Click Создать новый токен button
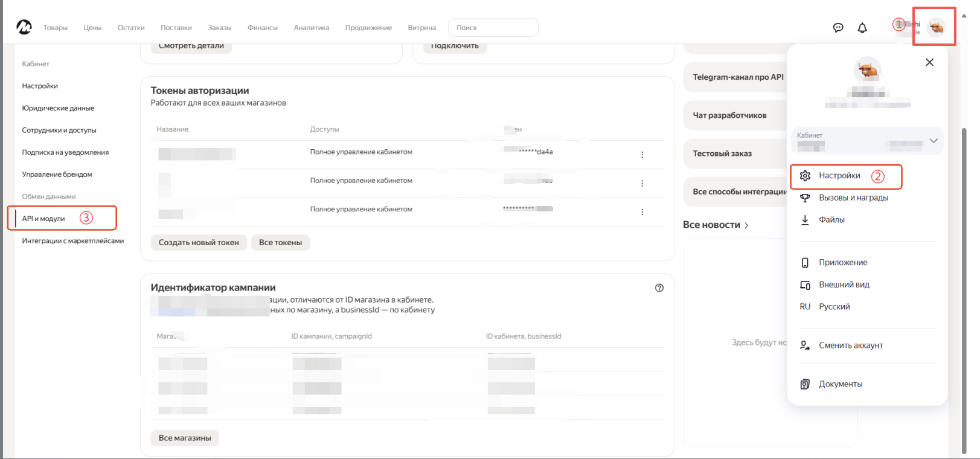 [199, 242]
